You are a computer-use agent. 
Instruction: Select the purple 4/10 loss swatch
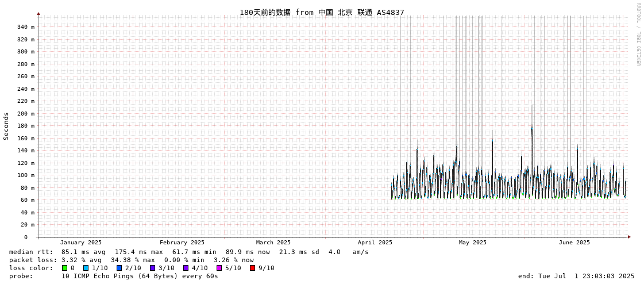click(x=186, y=268)
